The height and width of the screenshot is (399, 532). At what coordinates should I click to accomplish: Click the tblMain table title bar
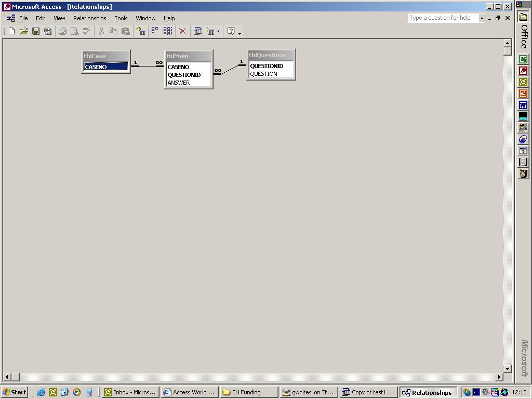(188, 56)
